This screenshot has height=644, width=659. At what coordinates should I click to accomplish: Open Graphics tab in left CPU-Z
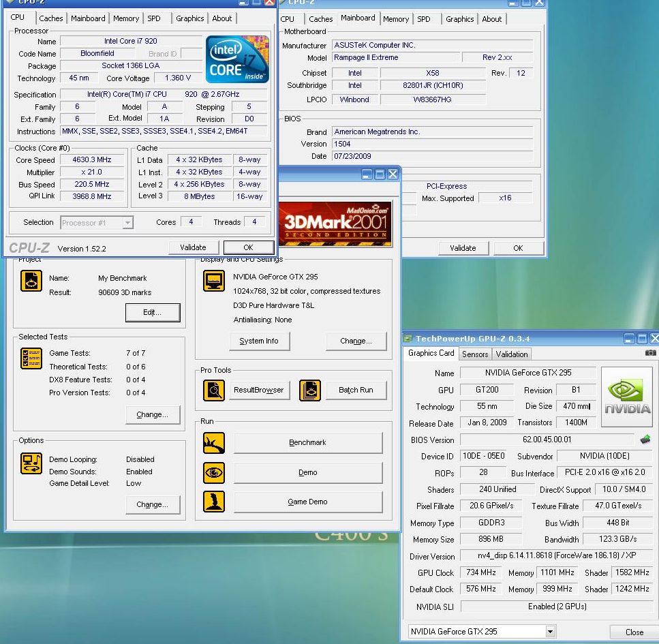point(189,18)
